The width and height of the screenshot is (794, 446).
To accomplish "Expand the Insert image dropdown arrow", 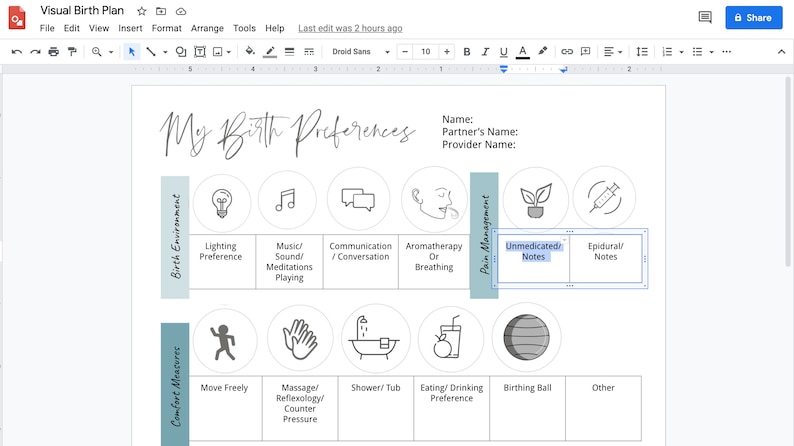I will click(229, 52).
